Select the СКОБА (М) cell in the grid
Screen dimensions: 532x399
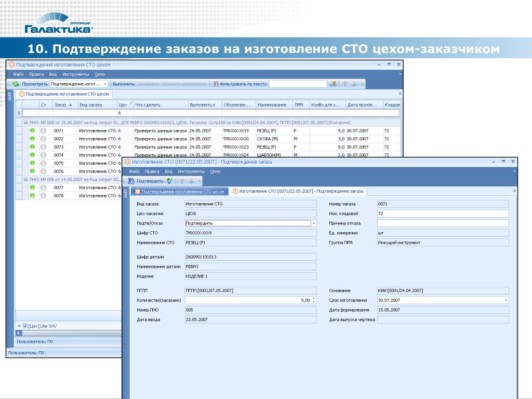click(x=274, y=139)
